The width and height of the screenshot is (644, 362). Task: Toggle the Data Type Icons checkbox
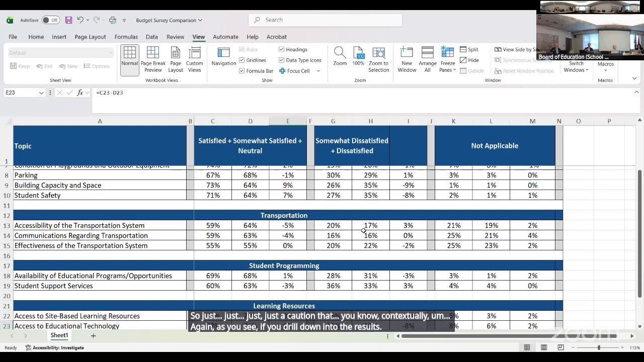pos(282,60)
